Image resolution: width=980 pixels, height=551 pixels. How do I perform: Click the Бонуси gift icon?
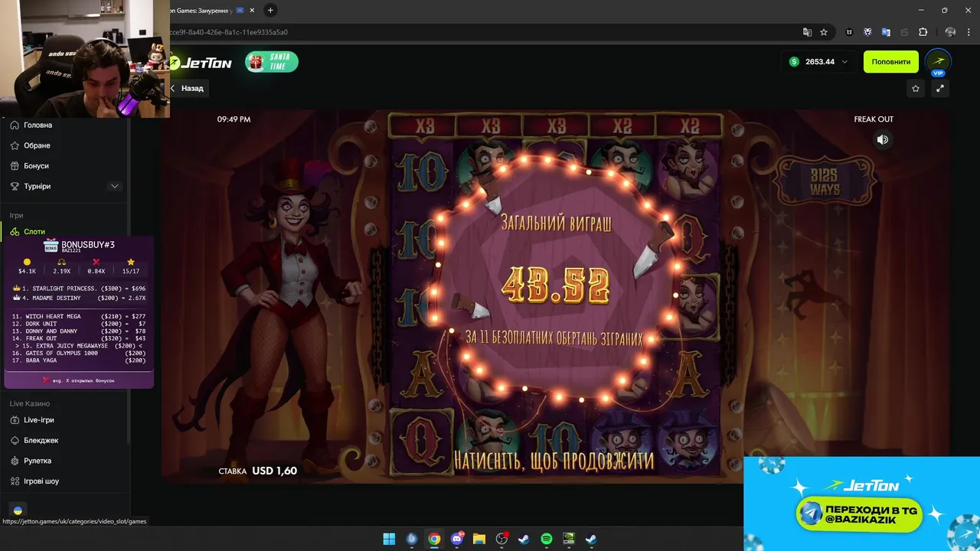pos(15,166)
